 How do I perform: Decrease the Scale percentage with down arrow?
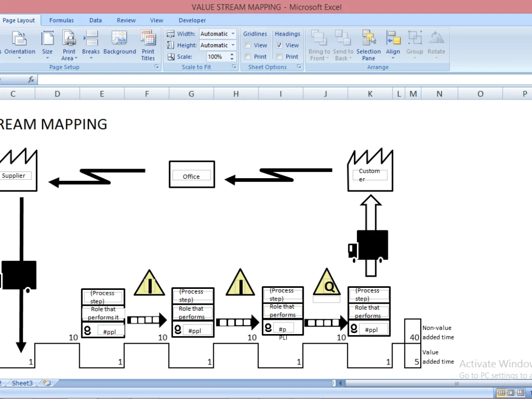[232, 59]
